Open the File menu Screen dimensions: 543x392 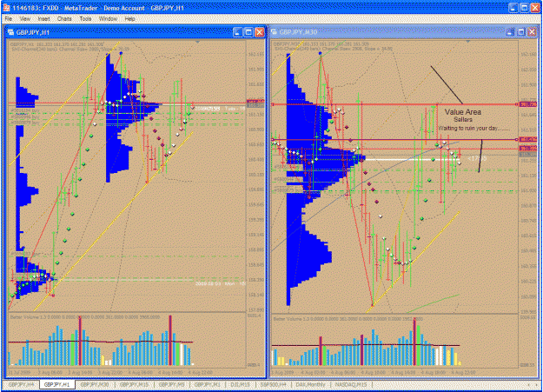point(9,19)
